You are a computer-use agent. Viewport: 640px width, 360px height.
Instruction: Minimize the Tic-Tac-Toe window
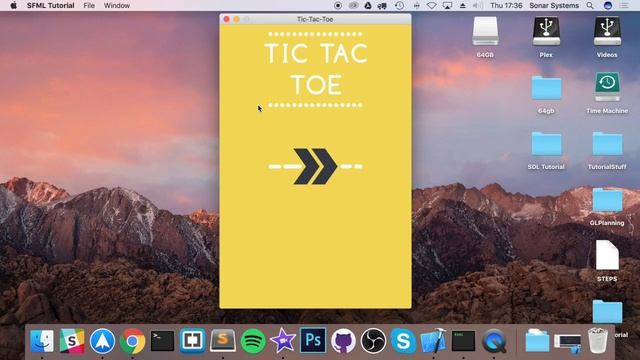[236, 19]
